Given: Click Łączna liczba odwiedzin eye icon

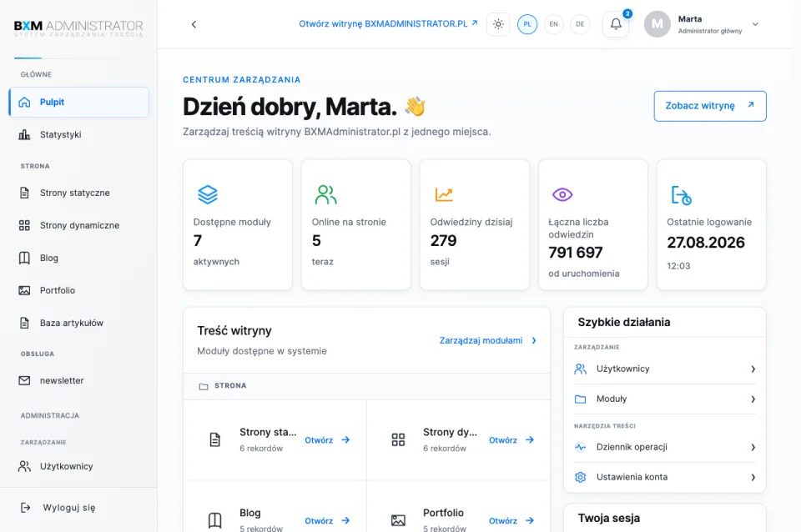Looking at the screenshot, I should click(x=562, y=194).
